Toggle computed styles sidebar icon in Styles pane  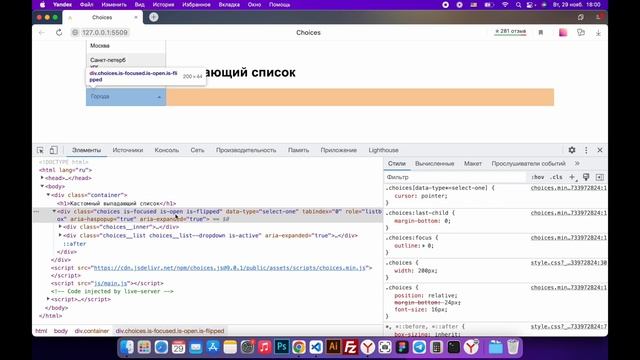point(600,177)
